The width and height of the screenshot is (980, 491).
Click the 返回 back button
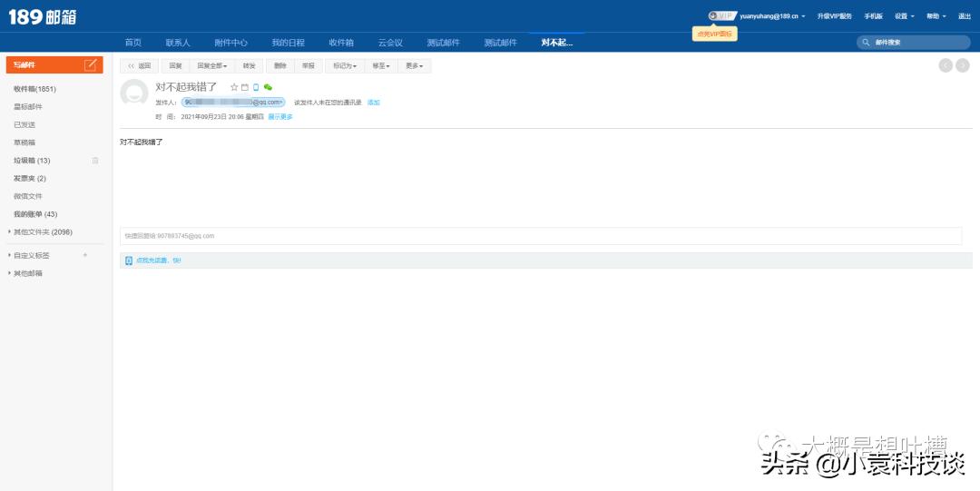click(x=140, y=65)
